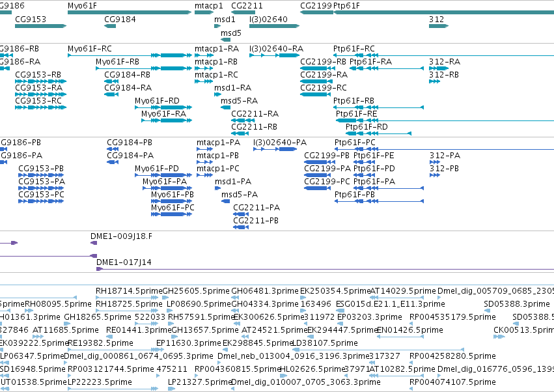Select transcript label CG9153-RA
The image size is (554, 392).
coord(39,88)
